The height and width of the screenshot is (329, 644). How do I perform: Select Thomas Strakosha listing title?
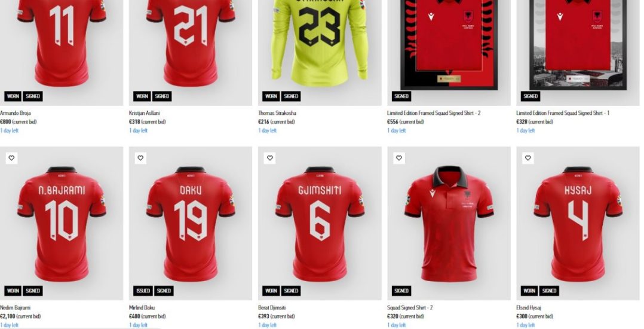[277, 113]
